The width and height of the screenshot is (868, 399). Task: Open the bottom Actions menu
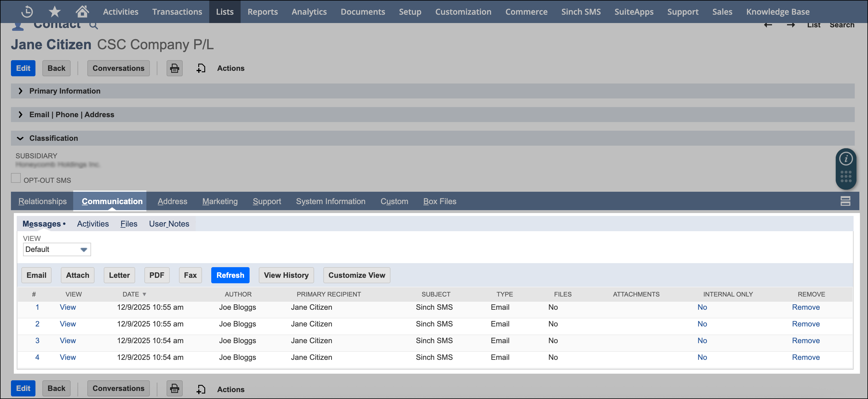[x=231, y=389]
